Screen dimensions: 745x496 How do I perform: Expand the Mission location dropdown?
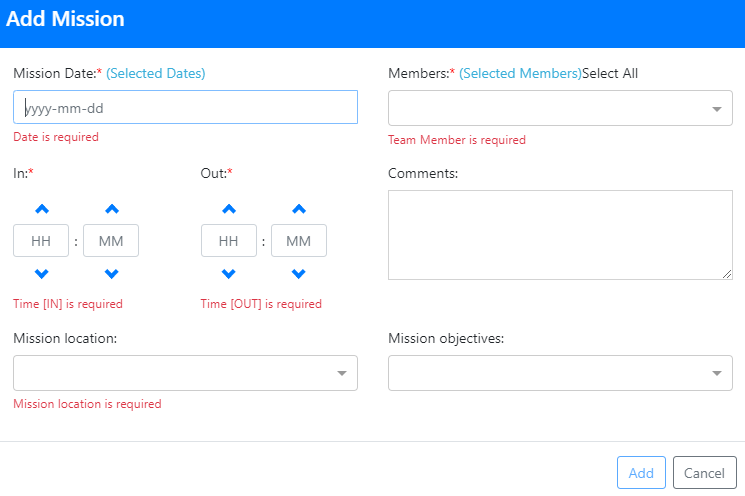coord(185,373)
